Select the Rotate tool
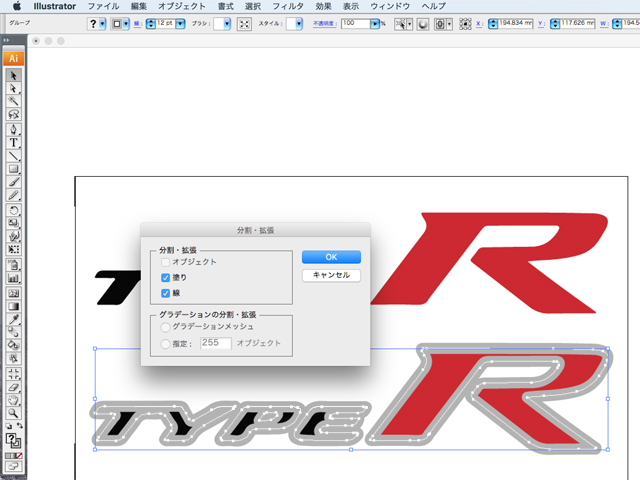Screen dimensions: 640x480 13,210
